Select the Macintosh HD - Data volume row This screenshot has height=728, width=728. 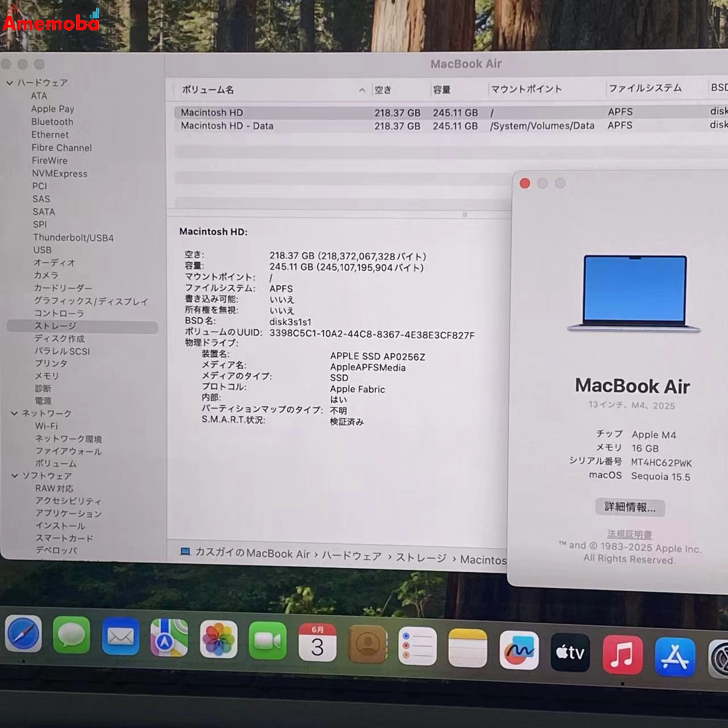[226, 126]
